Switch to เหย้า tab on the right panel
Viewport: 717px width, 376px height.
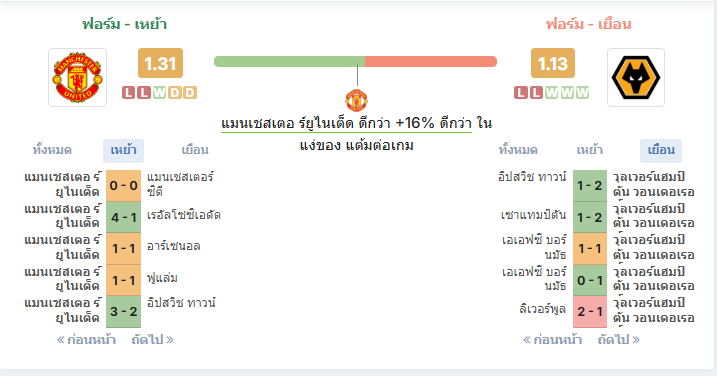coord(589,150)
